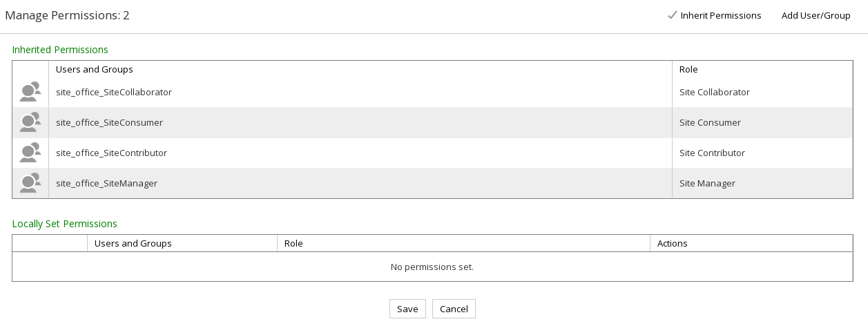Click the inherited Role column header
The height and width of the screenshot is (326, 868).
(688, 69)
